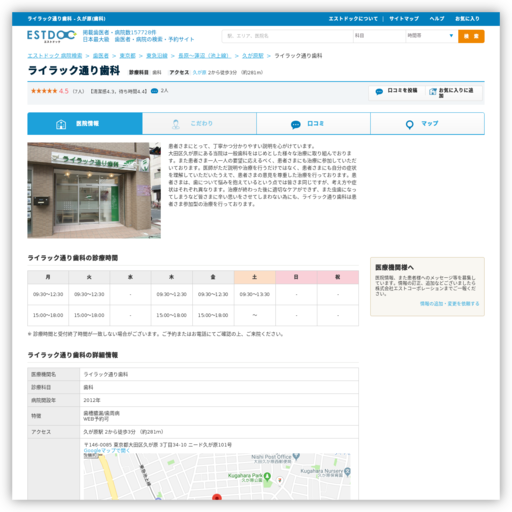Click the Kugahara Park green marker
Viewport: 512px width, 512px height.
[x=267, y=477]
